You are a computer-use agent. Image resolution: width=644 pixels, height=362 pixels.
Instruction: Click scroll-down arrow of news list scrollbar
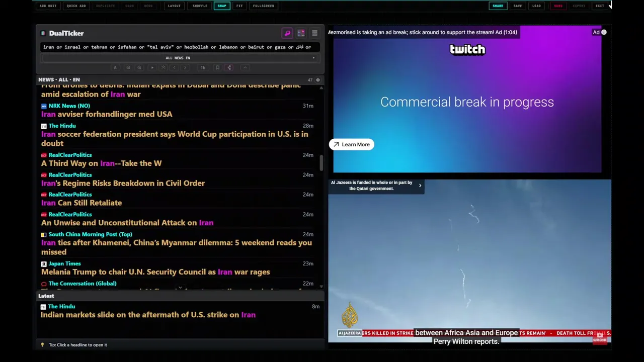321,287
